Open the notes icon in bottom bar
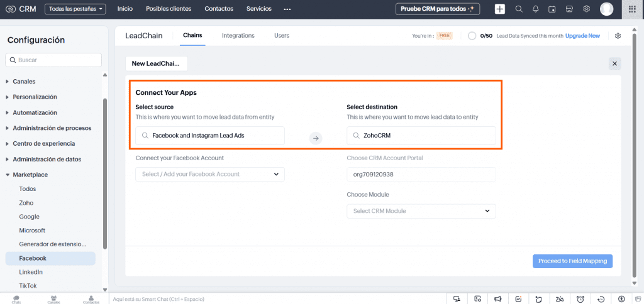The width and height of the screenshot is (644, 304). (x=539, y=299)
